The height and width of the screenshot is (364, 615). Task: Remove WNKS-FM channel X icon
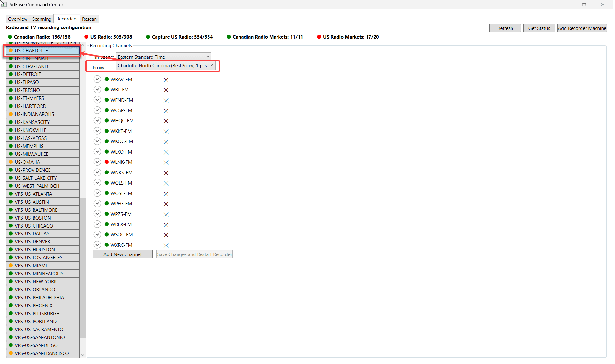pos(166,173)
